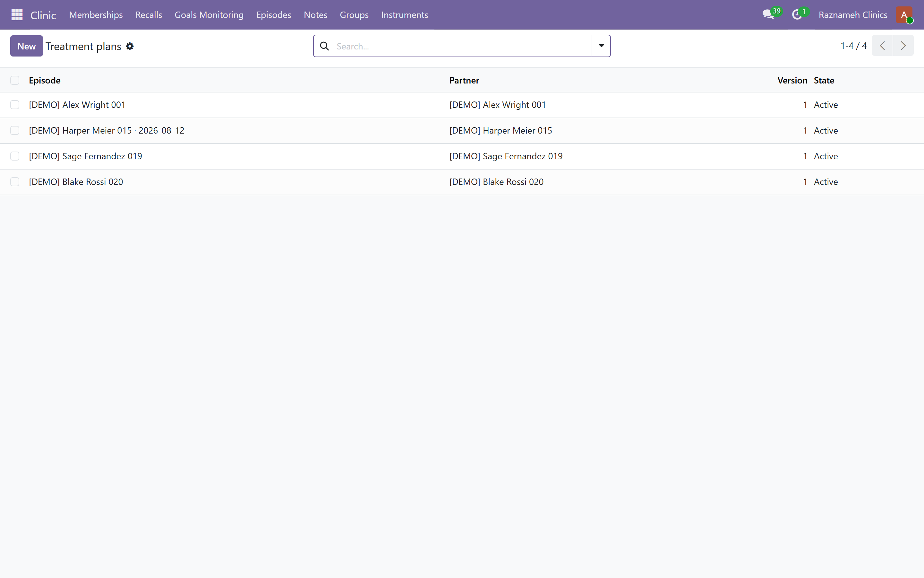
Task: Open episode [DEMO] Alex Wright 001
Action: click(77, 105)
